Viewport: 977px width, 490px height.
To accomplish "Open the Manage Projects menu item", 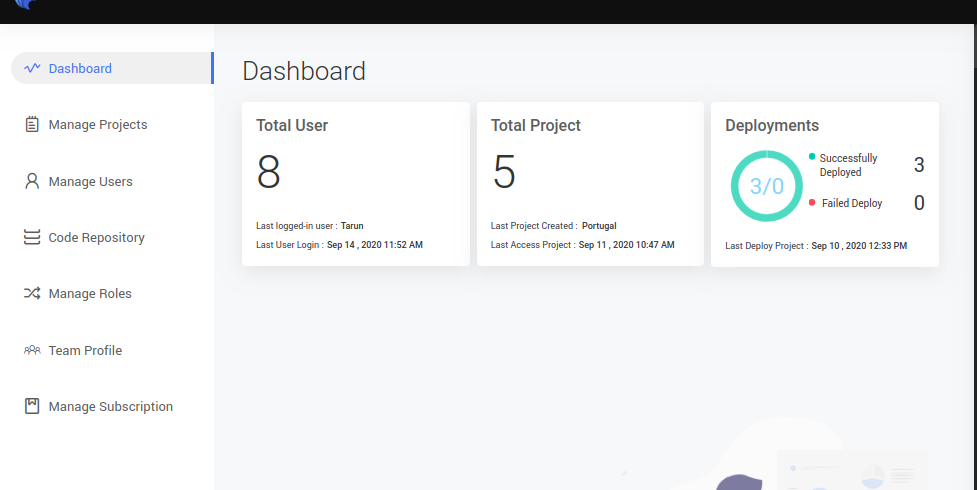I will click(x=98, y=125).
